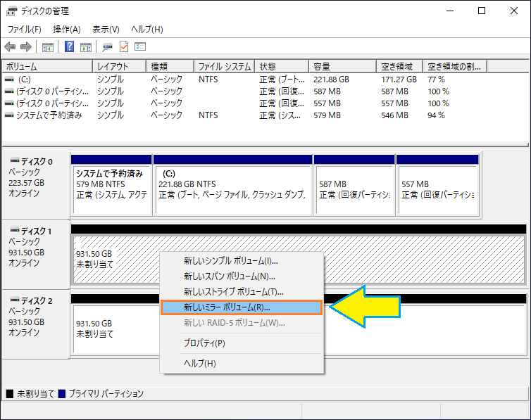Open the ファイル(F) menu

[x=25, y=30]
